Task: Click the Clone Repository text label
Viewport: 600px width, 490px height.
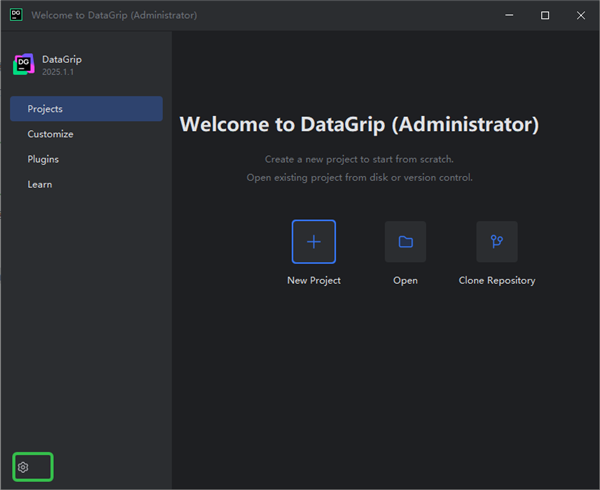Action: pos(497,281)
